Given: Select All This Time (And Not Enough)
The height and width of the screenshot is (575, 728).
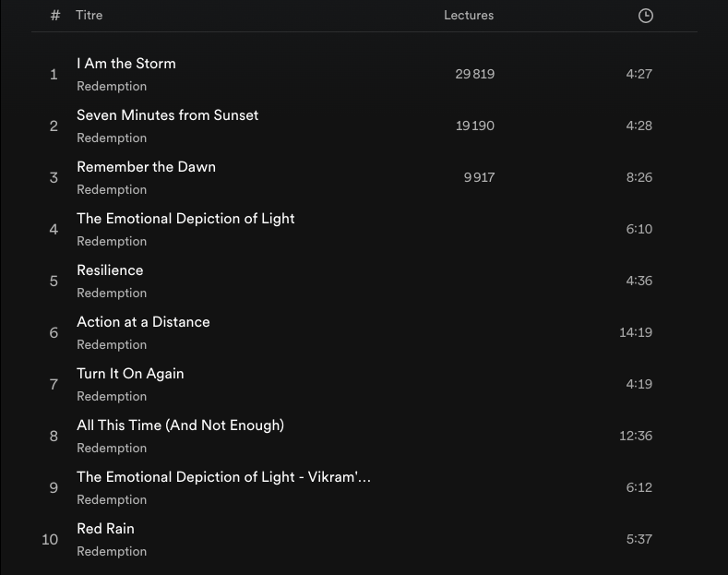Looking at the screenshot, I should click(180, 425).
